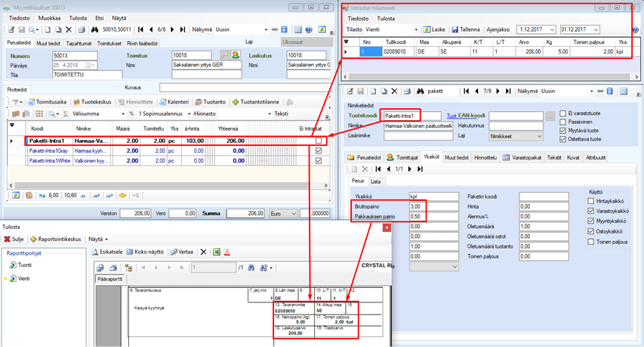Open Muokkaa menu in Myyntitilaukset

click(49, 18)
